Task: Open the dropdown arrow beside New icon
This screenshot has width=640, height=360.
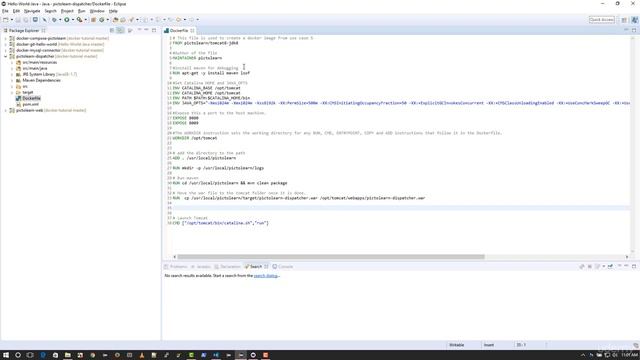Action: coord(11,20)
